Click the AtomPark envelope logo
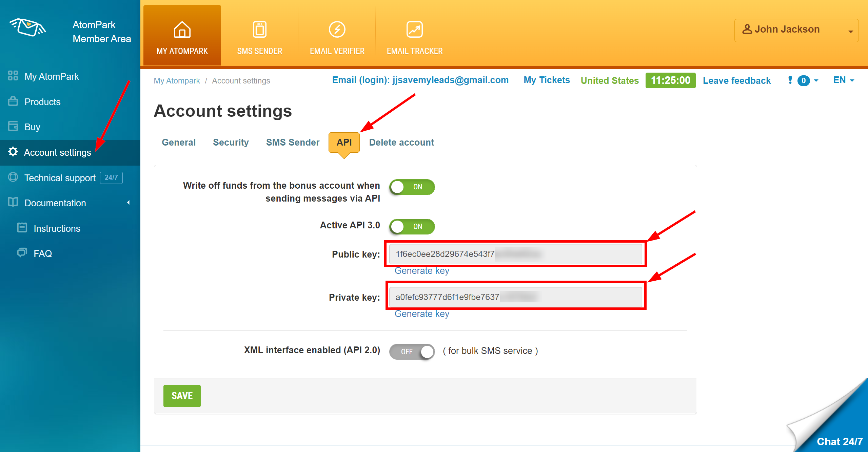868x452 pixels. pyautogui.click(x=28, y=27)
